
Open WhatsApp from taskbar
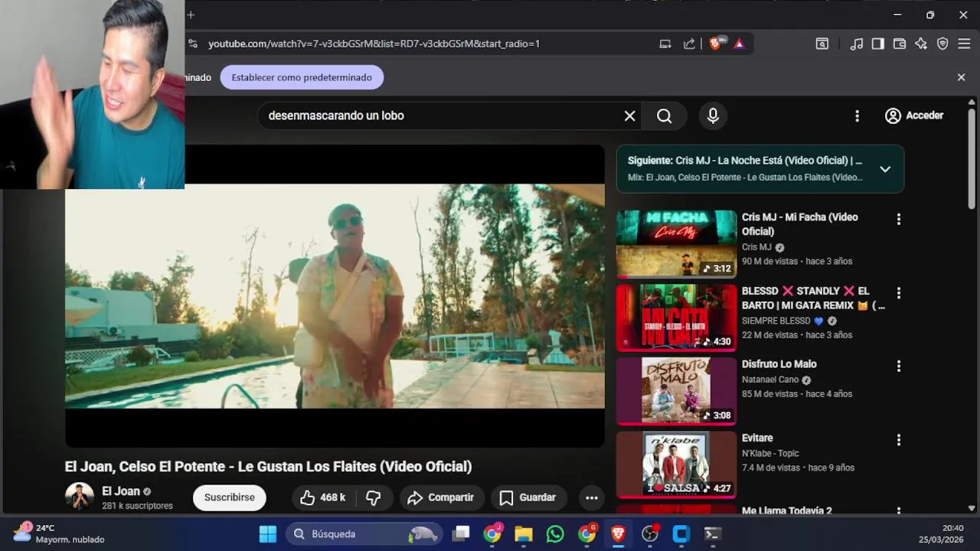tap(555, 534)
